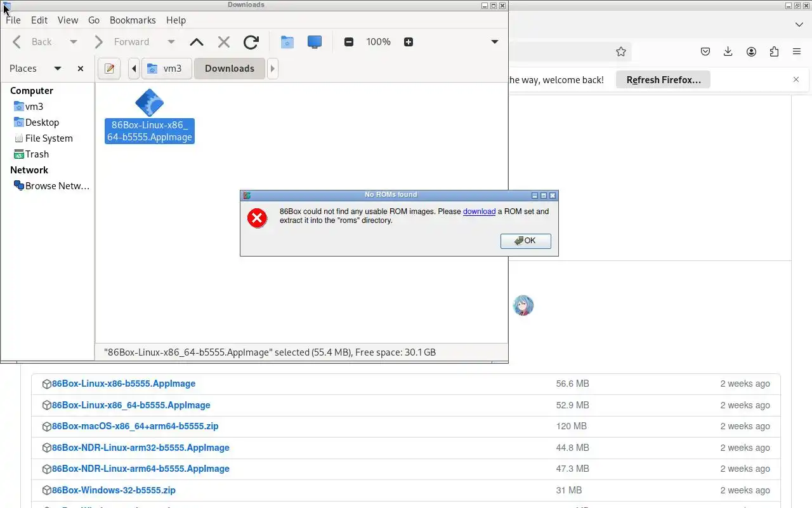This screenshot has height=508, width=812.
Task: Open the view mode dropdown arrow
Action: point(495,42)
